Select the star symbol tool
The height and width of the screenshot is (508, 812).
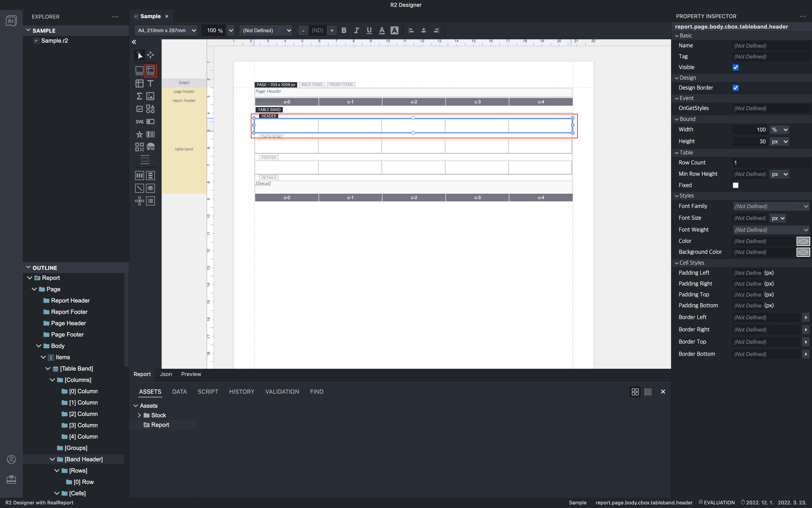point(139,134)
